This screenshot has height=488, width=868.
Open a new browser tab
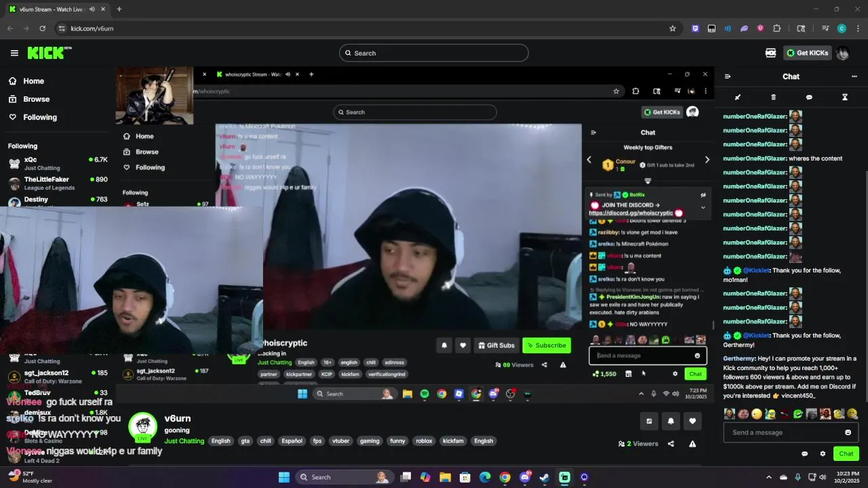tap(119, 9)
